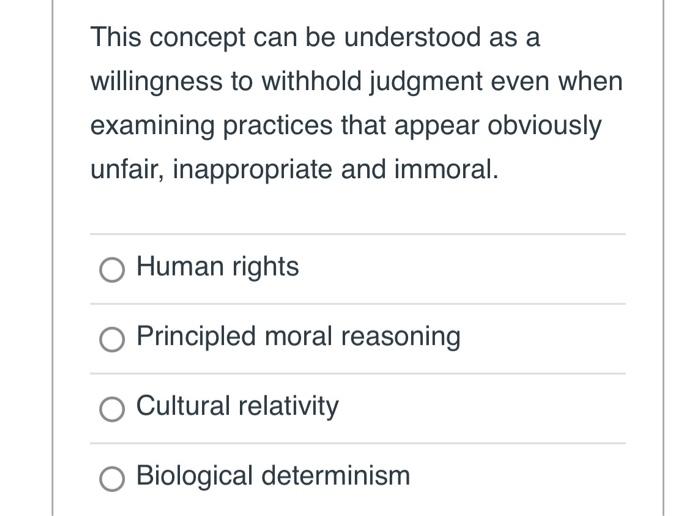The width and height of the screenshot is (700, 516).
Task: Click the "Cultural relativity" answer label text
Action: click(237, 406)
